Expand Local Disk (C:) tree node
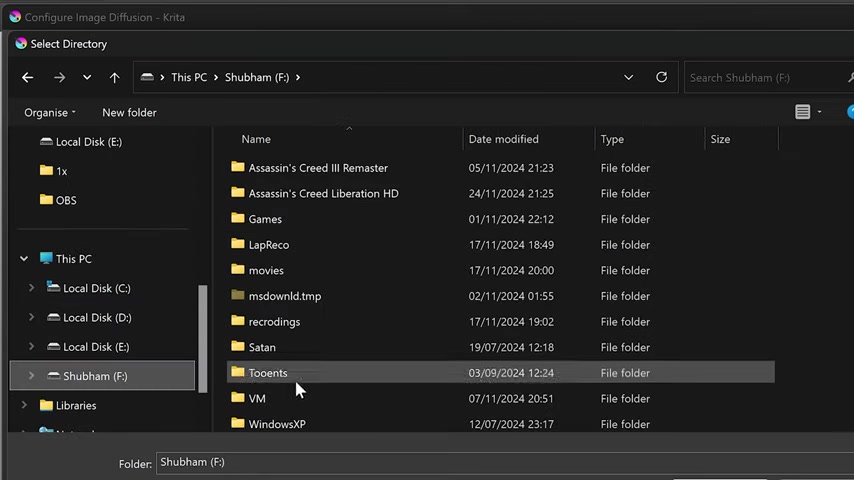Viewport: 854px width, 480px height. click(31, 288)
